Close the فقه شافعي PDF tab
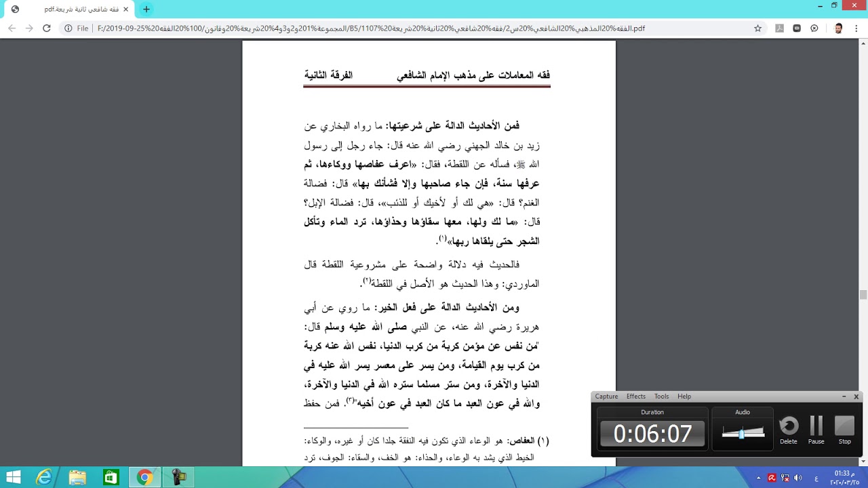Image resolution: width=868 pixels, height=488 pixels. [125, 9]
